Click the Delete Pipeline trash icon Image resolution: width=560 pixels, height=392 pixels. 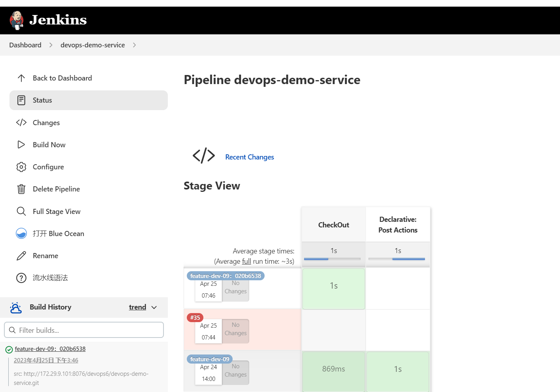click(x=21, y=189)
